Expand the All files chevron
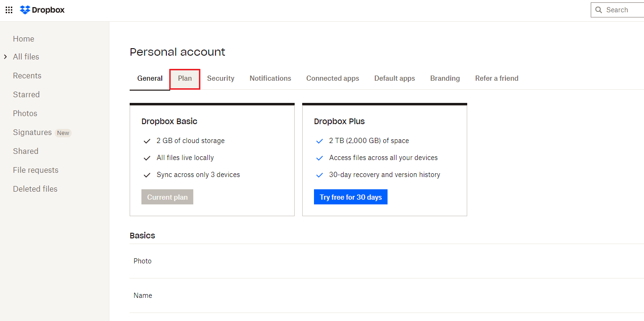Screen dimensions: 644x321 [x=5, y=57]
